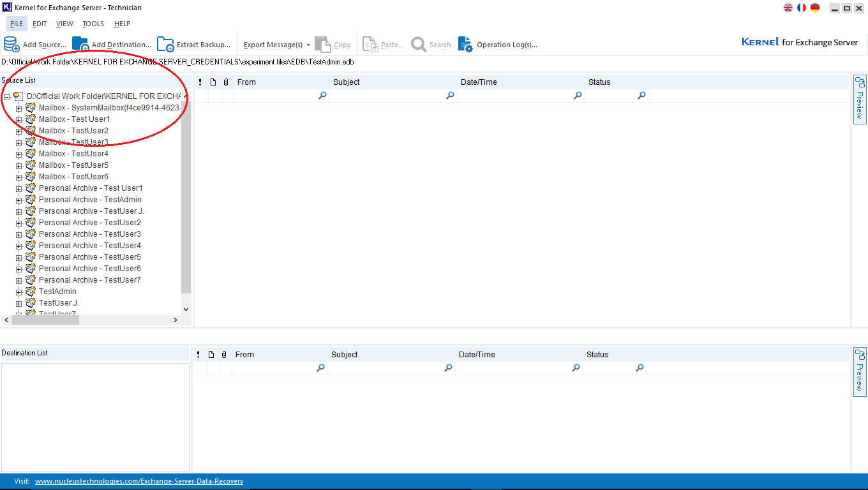Select Personal Archive - Test User1 item
Image resolution: width=868 pixels, height=490 pixels.
pyautogui.click(x=91, y=188)
